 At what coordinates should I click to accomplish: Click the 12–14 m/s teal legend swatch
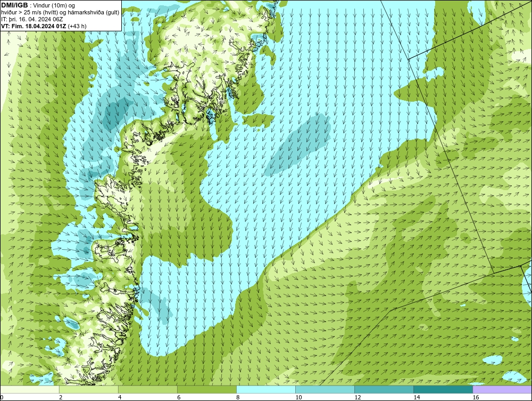pos(384,389)
